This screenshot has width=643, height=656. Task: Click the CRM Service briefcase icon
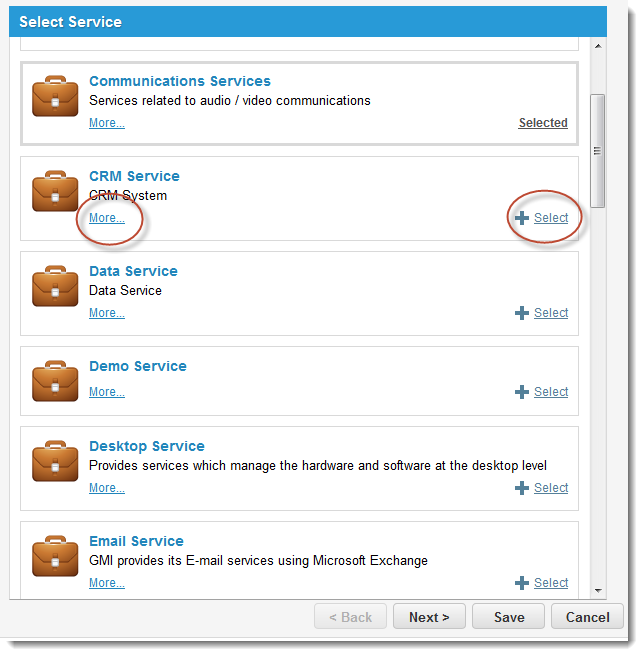click(x=55, y=191)
